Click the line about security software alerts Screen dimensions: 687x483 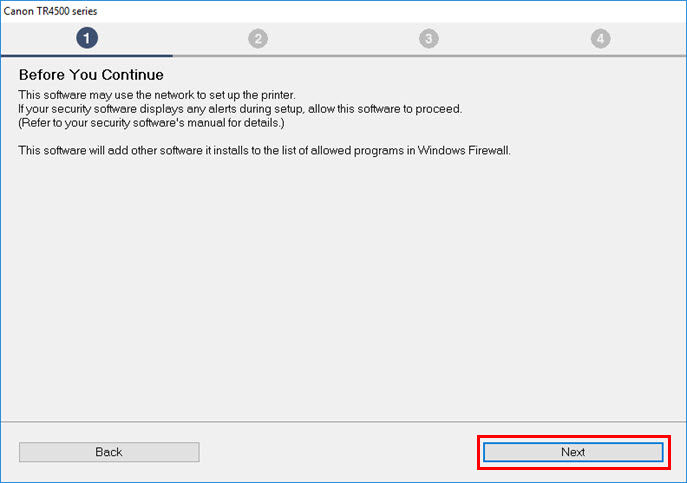point(240,108)
